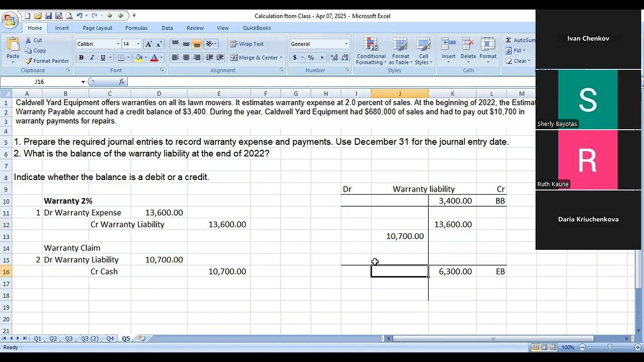Toggle Top Align vertical alignment
The width and height of the screenshot is (644, 362).
175,44
